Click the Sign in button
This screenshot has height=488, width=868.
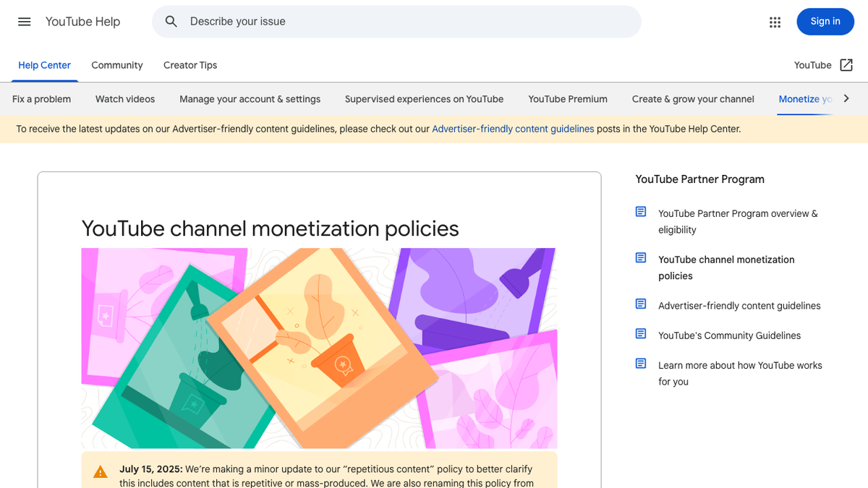825,22
